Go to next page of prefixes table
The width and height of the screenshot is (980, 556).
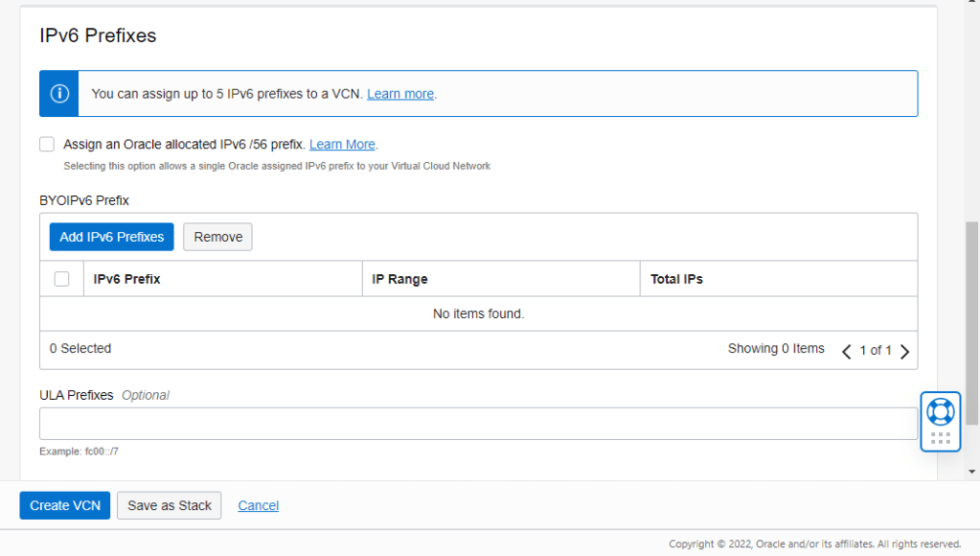[x=904, y=351]
